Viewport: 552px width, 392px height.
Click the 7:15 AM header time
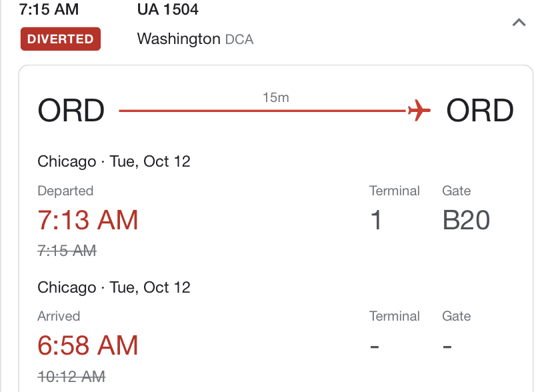tap(49, 9)
